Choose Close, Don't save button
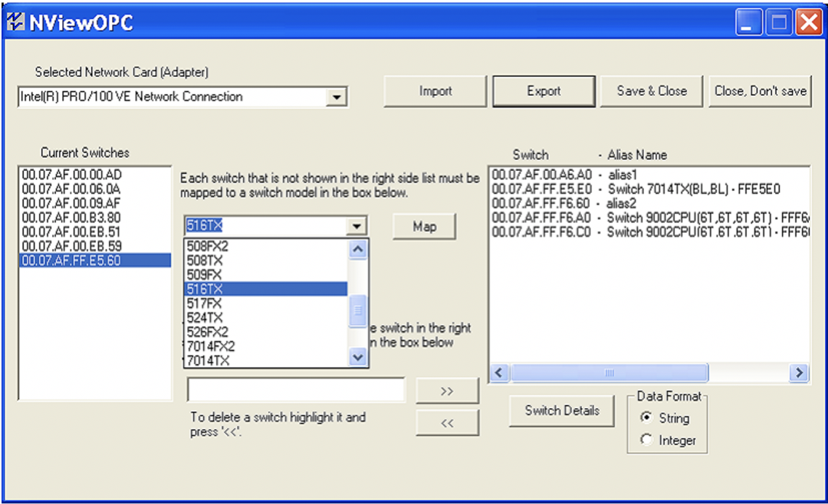 (x=760, y=91)
